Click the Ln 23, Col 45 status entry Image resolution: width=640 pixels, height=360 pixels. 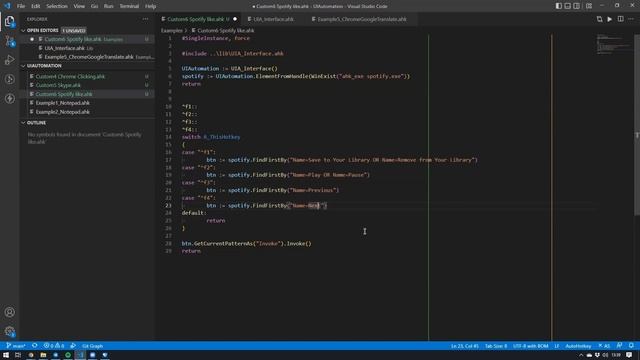tap(464, 346)
